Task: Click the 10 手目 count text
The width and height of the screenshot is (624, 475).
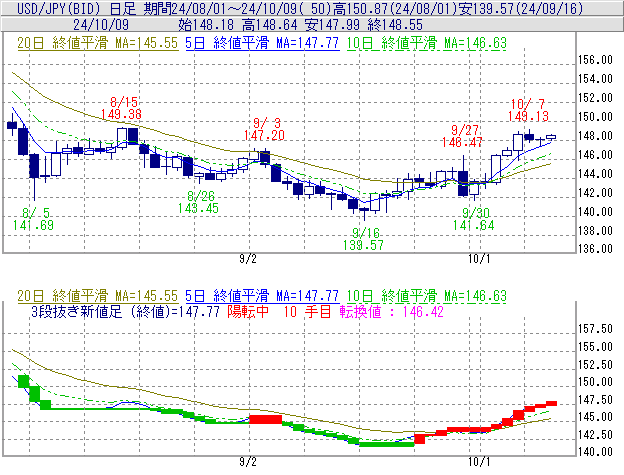Action: [x=307, y=311]
